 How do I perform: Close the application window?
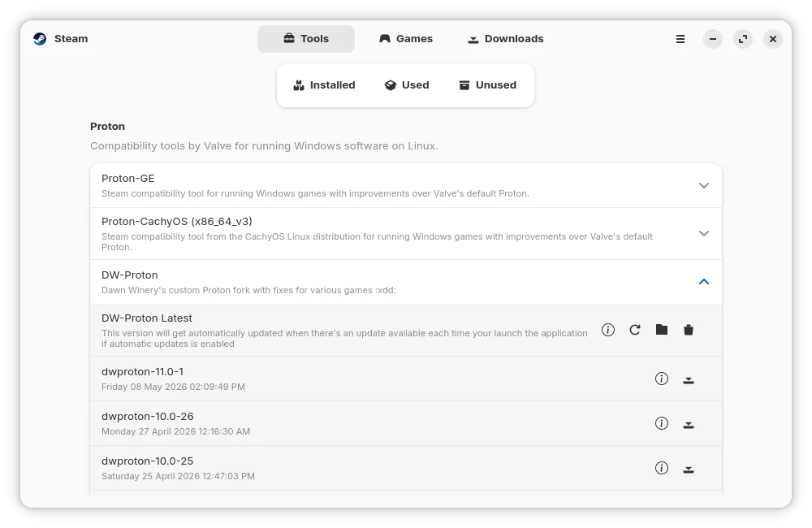773,39
